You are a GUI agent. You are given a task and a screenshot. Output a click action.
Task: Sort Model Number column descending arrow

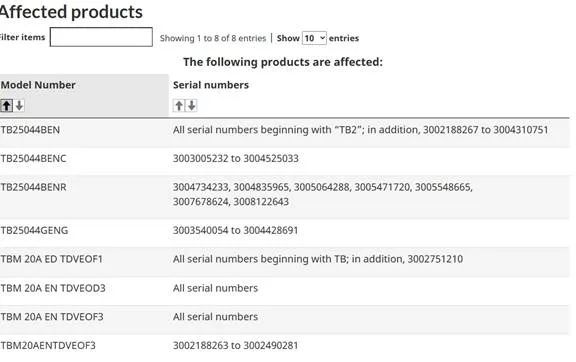[19, 105]
